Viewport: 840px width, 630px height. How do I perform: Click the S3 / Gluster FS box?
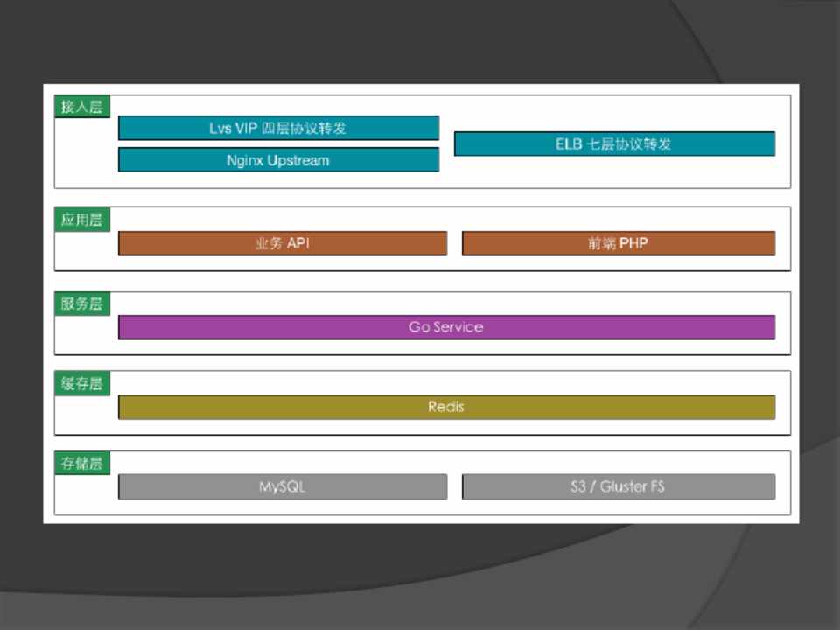click(x=618, y=486)
